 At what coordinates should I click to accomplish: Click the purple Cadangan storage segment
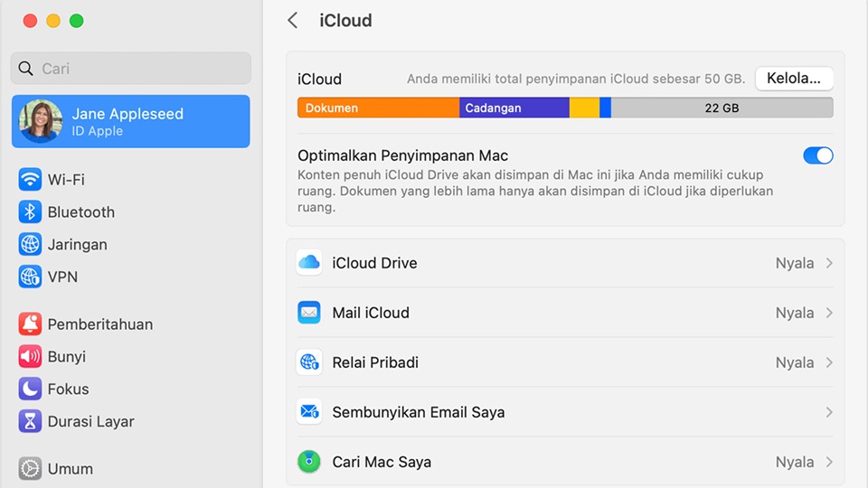point(514,108)
